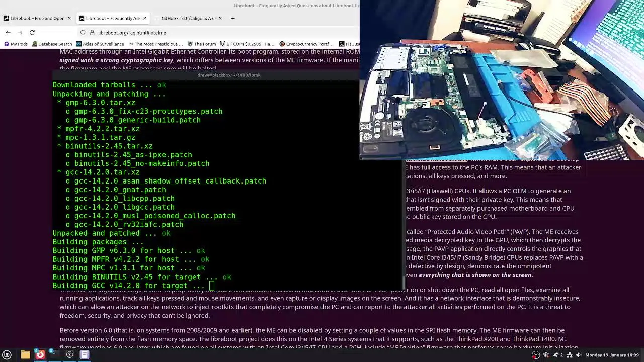
Task: Click 'gcc-14.2.0_rv32iafc.patch' line in terminal
Action: (x=124, y=225)
